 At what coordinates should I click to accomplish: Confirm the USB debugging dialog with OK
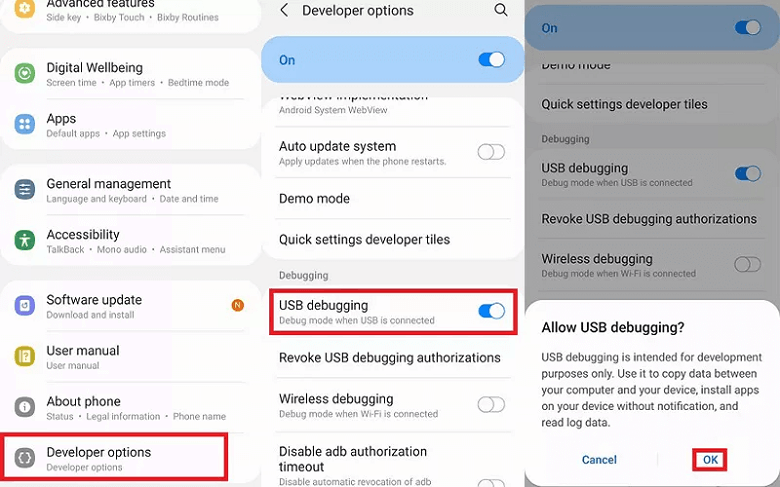(710, 460)
